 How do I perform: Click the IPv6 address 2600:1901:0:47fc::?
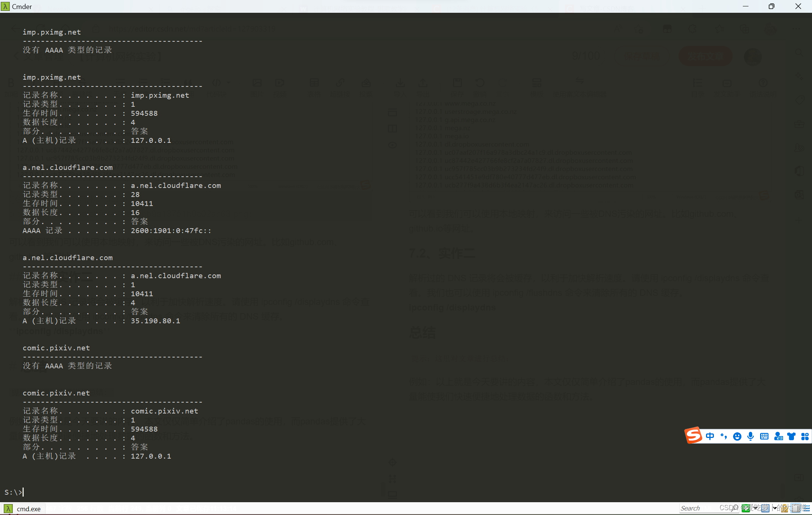click(171, 230)
